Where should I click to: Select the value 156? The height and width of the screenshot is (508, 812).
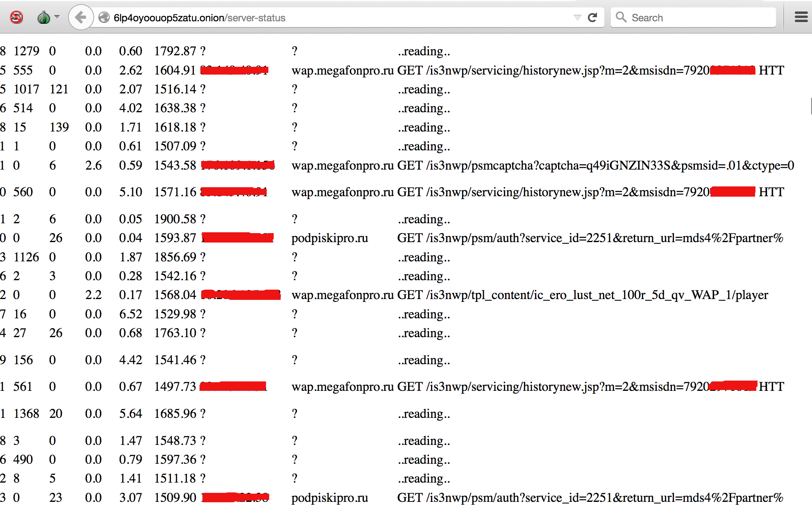[23, 360]
